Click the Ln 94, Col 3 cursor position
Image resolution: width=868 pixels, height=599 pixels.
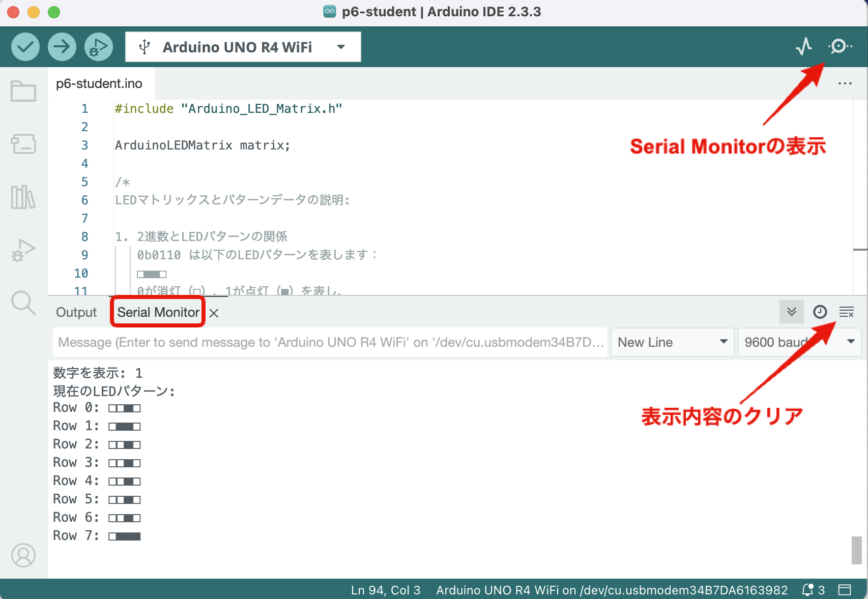pyautogui.click(x=386, y=590)
